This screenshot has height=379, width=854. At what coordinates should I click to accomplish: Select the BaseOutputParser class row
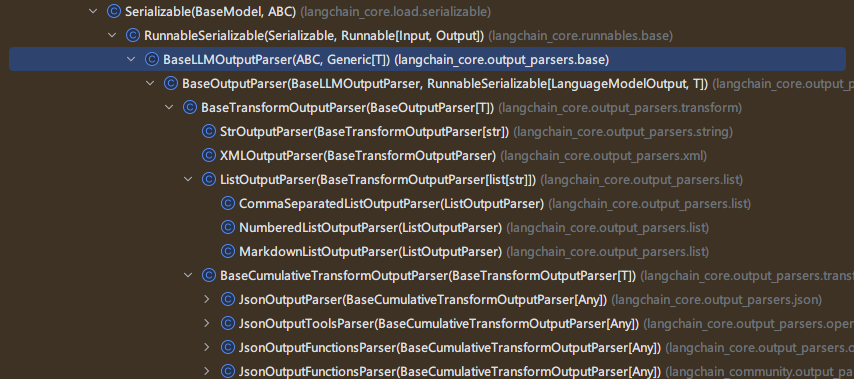pyautogui.click(x=427, y=83)
